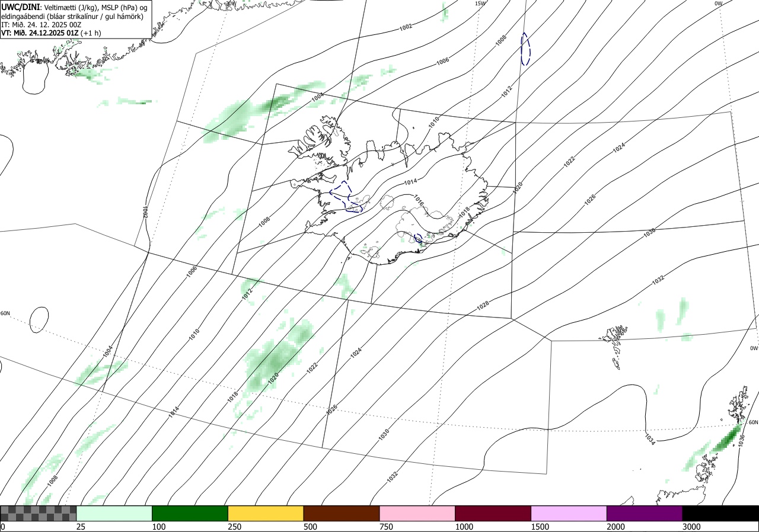Viewport: 759px width, 532px height.
Task: Click the title line starting 'UWC/DINI'
Action: pos(74,7)
